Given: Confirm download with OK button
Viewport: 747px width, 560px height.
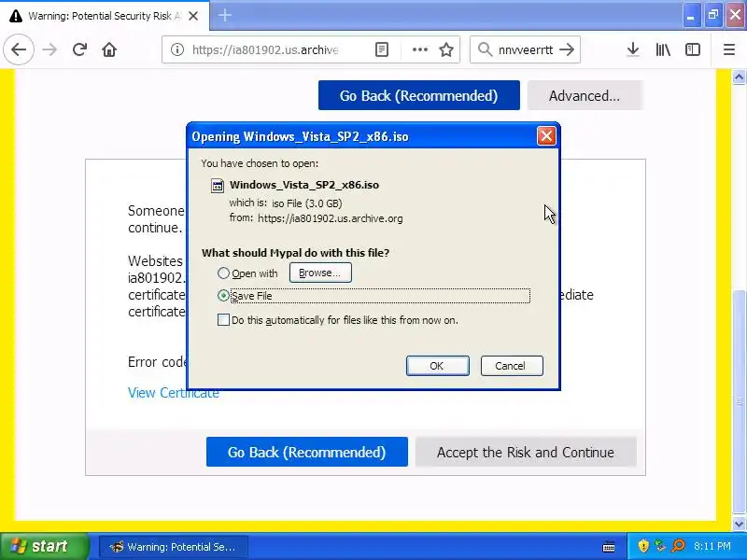Looking at the screenshot, I should [x=437, y=366].
